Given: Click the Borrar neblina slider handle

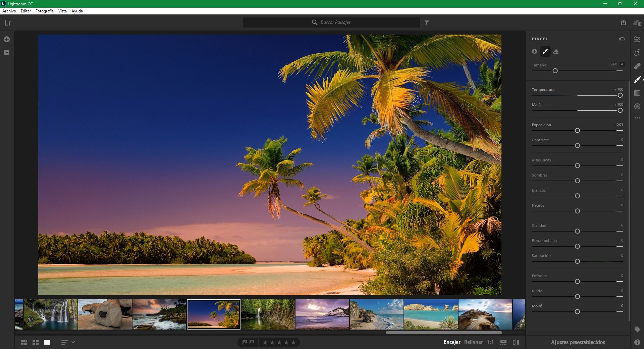Looking at the screenshot, I should pos(577,246).
